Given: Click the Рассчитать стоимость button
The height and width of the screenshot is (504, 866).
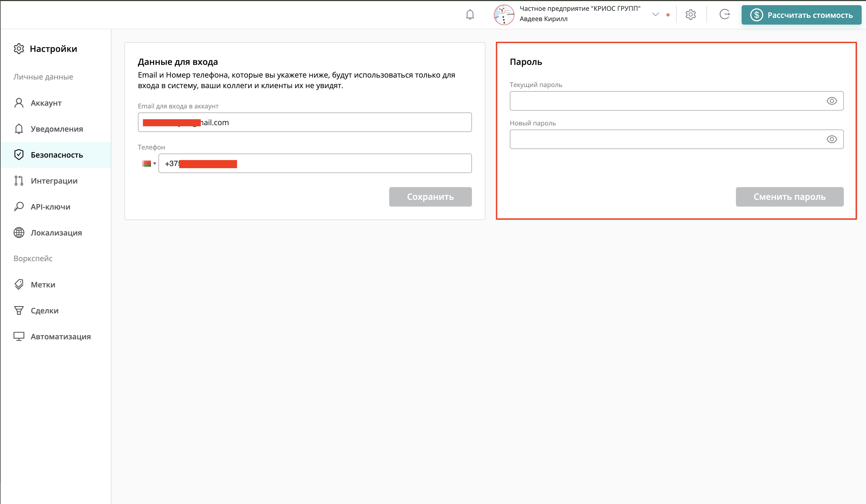Looking at the screenshot, I should point(801,15).
